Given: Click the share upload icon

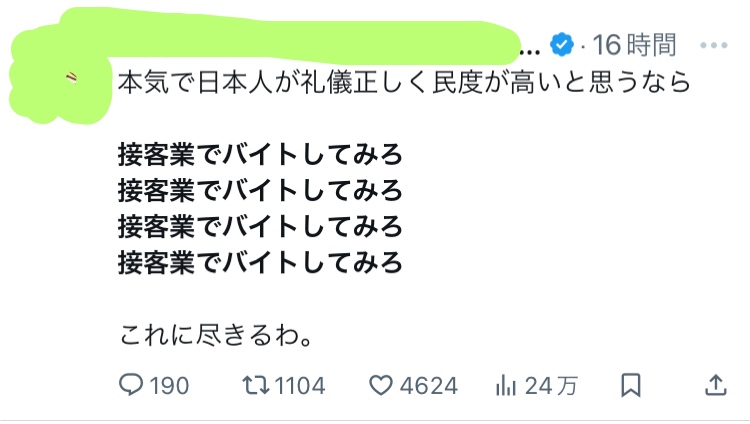Looking at the screenshot, I should point(716,385).
